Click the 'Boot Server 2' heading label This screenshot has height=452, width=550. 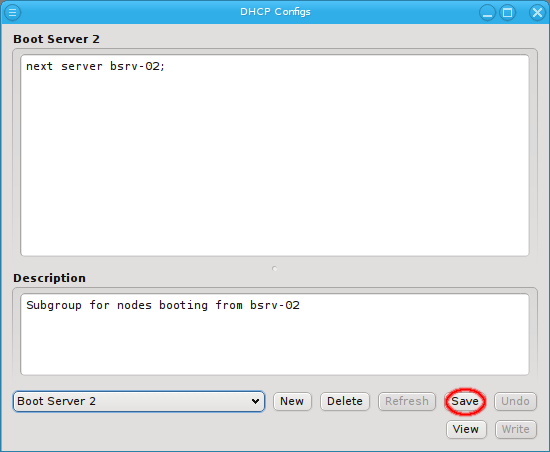pyautogui.click(x=56, y=39)
